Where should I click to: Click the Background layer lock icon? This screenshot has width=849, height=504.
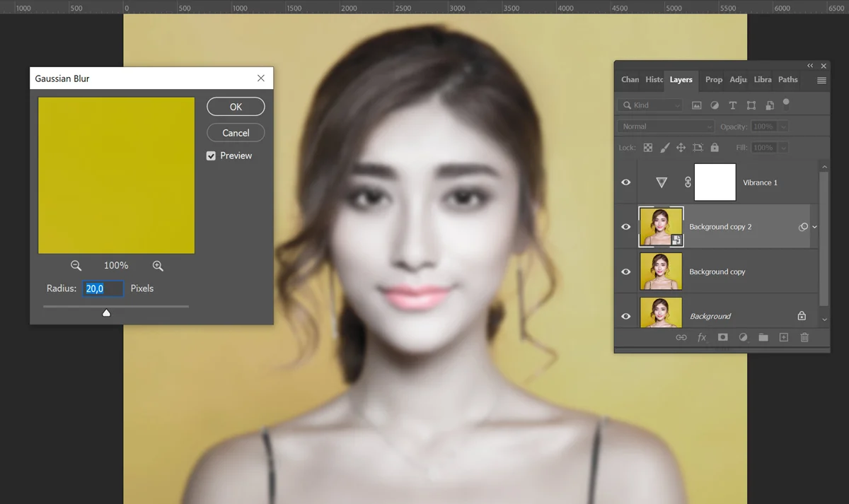[802, 316]
